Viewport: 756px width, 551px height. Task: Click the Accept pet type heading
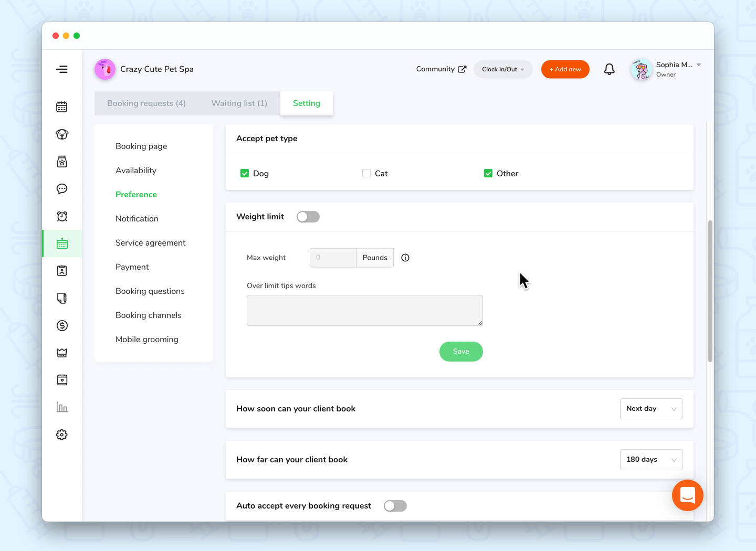point(267,139)
